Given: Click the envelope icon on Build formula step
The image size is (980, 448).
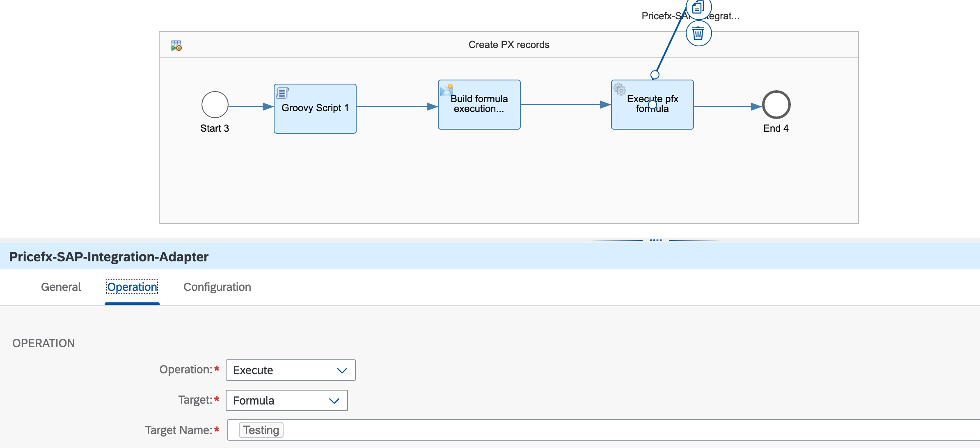Looking at the screenshot, I should [x=446, y=89].
